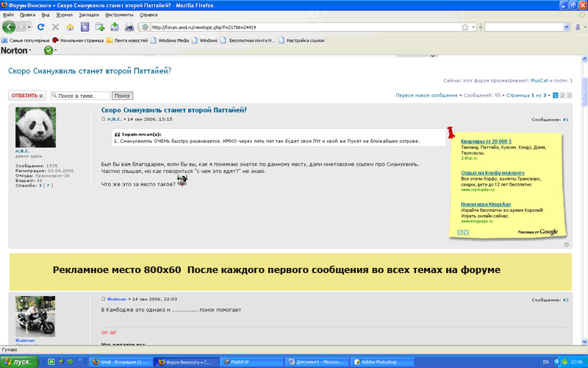The height and width of the screenshot is (368, 588).
Task: Open Downloads toolbar icon
Action: (115, 27)
